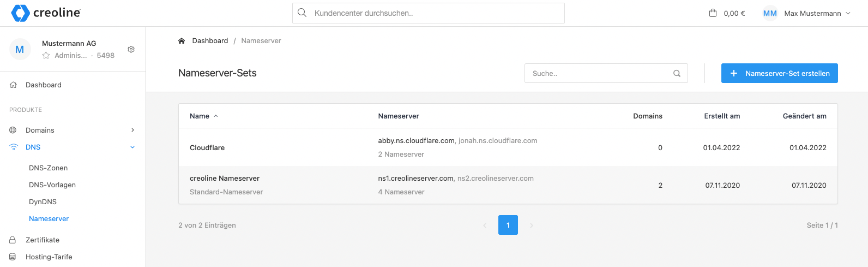Image resolution: width=868 pixels, height=267 pixels.
Task: Go to Dashboard via breadcrumb link
Action: pos(210,41)
